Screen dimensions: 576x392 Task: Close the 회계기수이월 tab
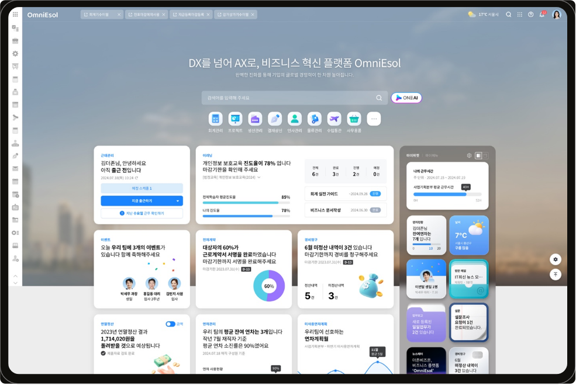coord(119,15)
